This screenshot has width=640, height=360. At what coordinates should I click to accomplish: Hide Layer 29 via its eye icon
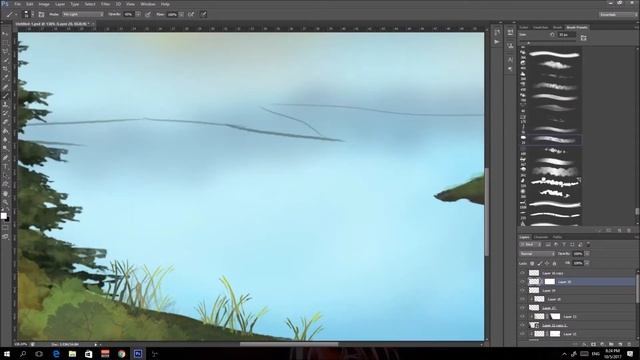[522, 290]
